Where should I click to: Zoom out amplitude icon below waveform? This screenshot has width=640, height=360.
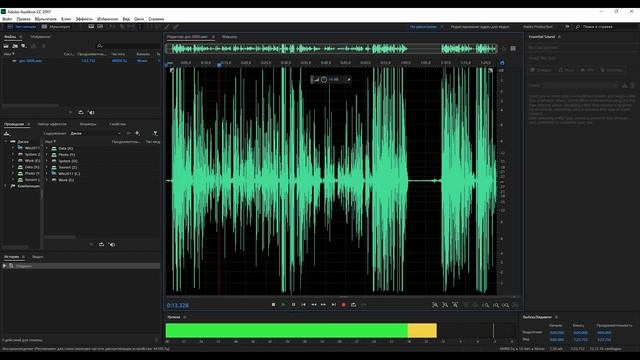tap(445, 305)
